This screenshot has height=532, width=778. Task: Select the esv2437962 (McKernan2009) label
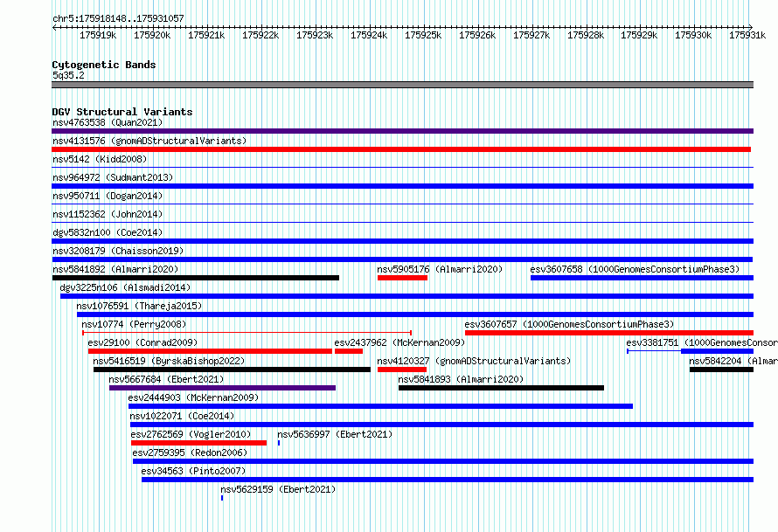(399, 342)
